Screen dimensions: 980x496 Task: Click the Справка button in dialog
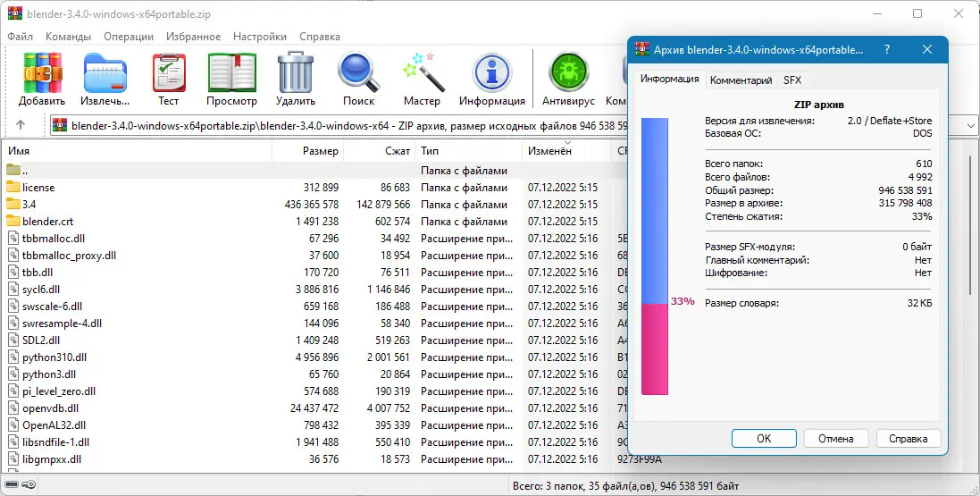coord(909,439)
